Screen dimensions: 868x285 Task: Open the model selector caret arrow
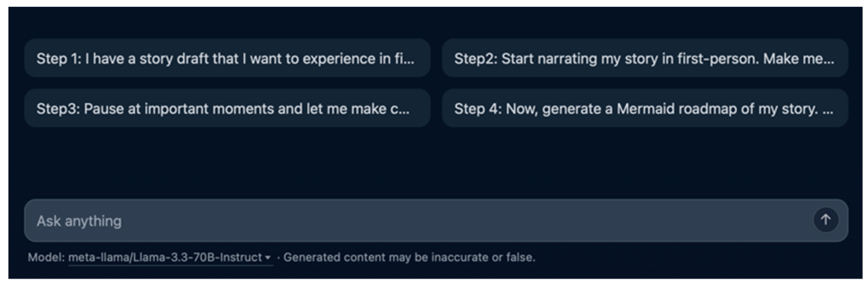[268, 258]
